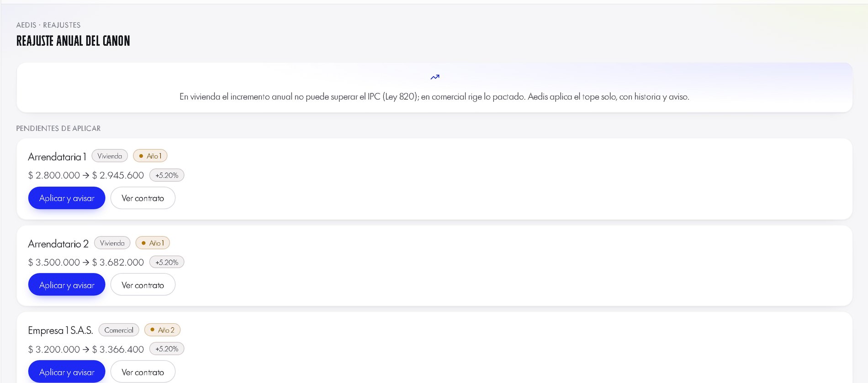868x383 pixels.
Task: Click the +5.20% badge for Empresa 1 S.A.S.
Action: (167, 349)
